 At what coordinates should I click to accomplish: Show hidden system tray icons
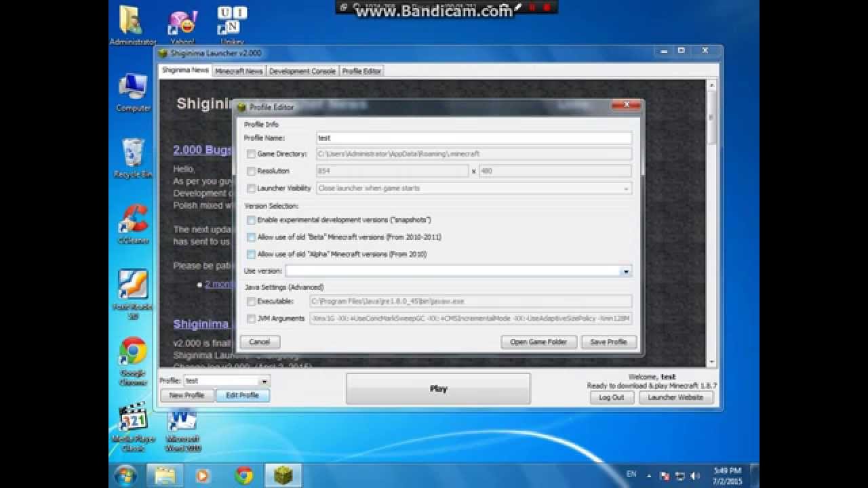coord(650,475)
